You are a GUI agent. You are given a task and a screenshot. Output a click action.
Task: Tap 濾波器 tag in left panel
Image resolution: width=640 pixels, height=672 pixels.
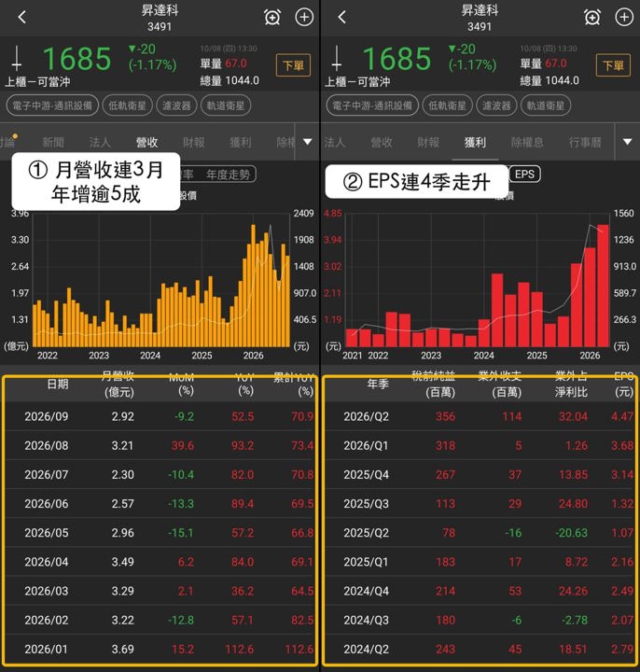click(176, 105)
